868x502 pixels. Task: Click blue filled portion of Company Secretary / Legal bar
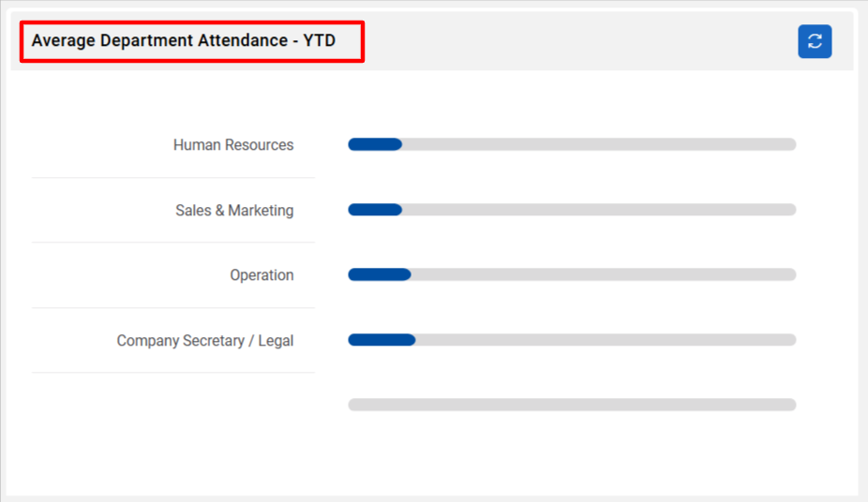[382, 339]
